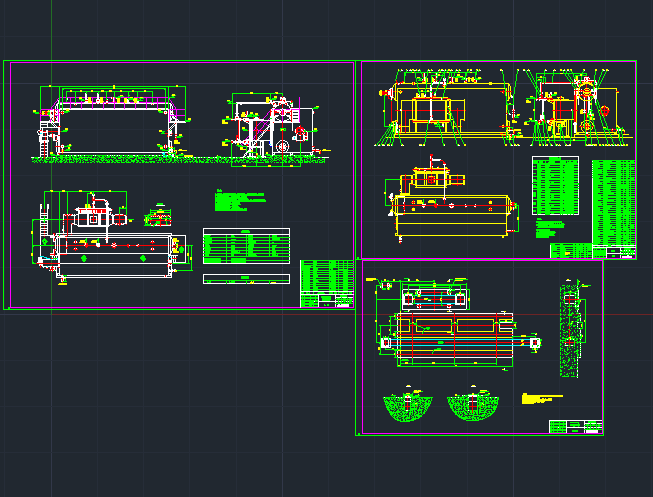Select the narrow table strip below data table

(x=245, y=281)
